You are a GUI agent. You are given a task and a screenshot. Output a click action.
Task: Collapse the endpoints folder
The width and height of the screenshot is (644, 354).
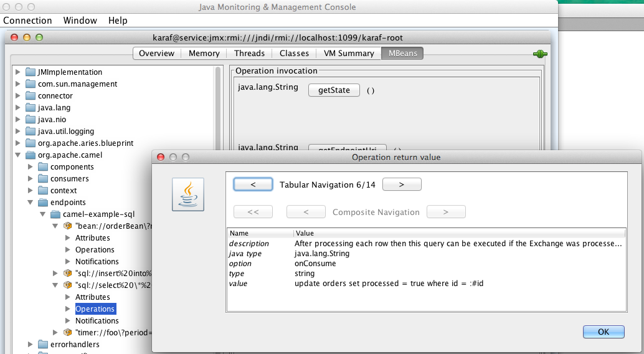[30, 203]
